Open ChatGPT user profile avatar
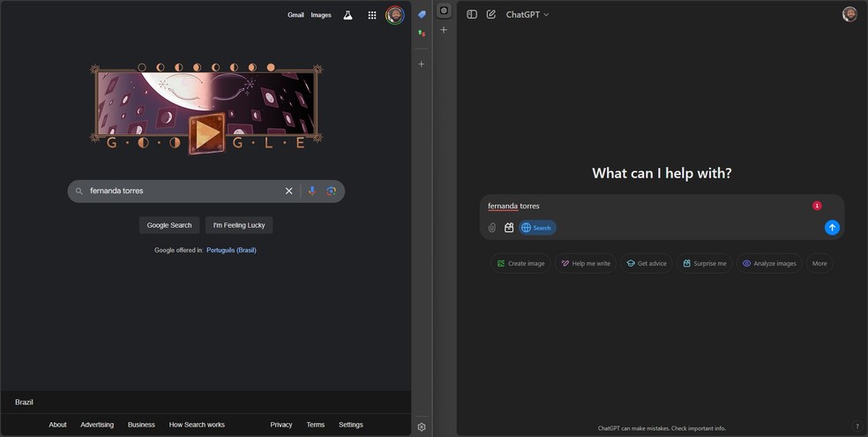 pos(849,14)
